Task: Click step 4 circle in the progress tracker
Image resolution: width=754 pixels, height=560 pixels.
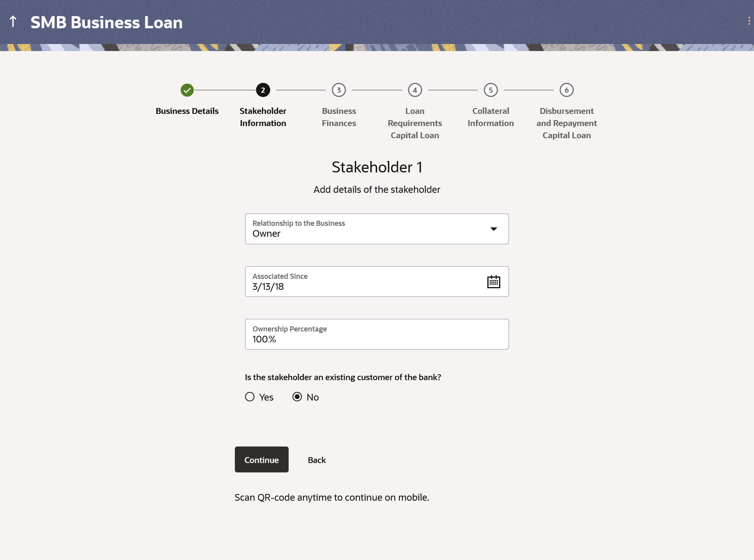Action: (415, 90)
